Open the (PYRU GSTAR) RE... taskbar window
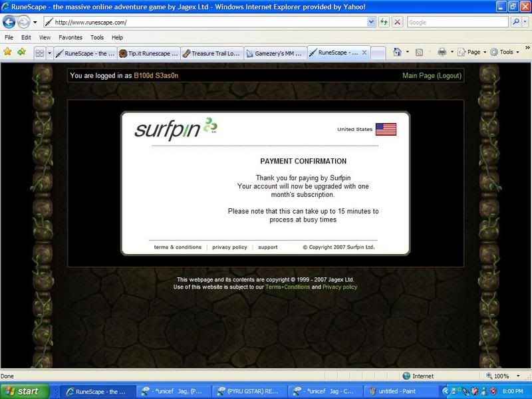The width and height of the screenshot is (532, 399). [250, 392]
